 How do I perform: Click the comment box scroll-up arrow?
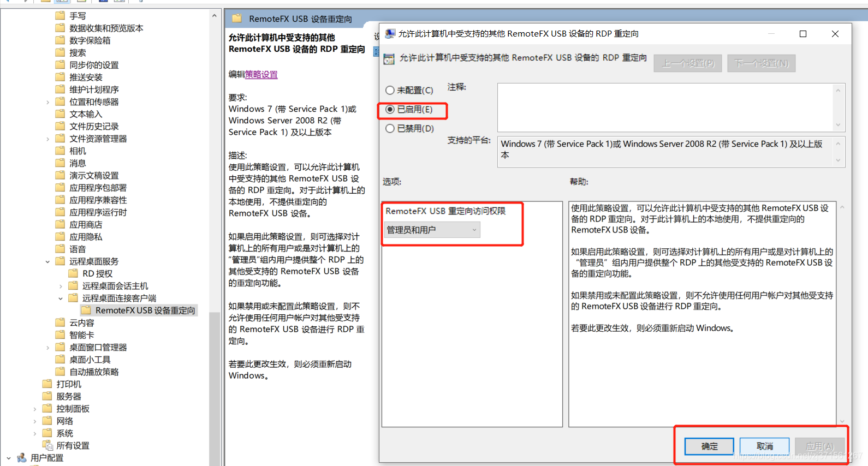[838, 90]
